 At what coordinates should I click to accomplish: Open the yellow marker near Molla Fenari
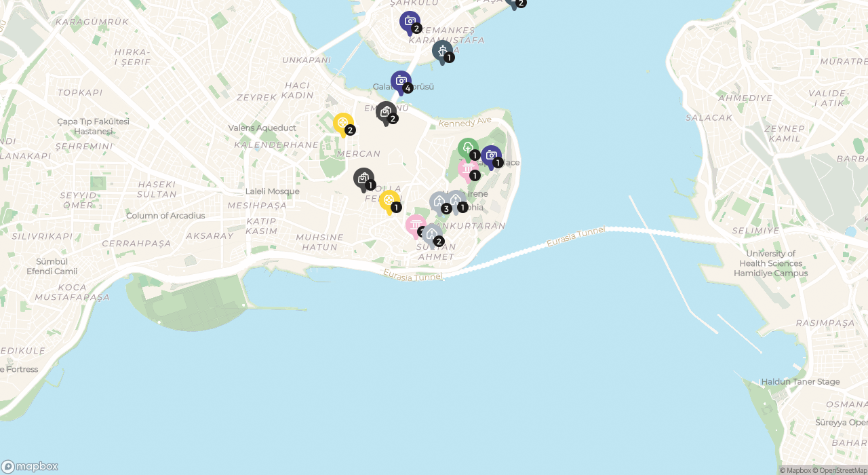(389, 202)
